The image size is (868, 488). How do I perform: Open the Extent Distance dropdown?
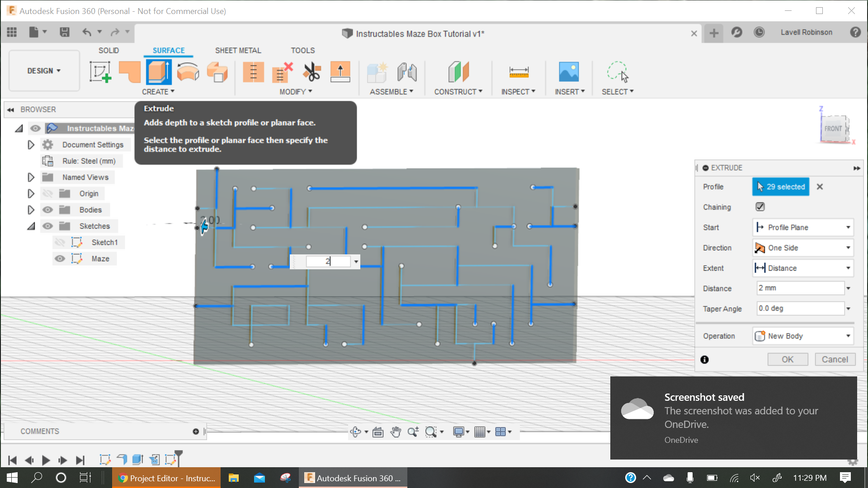pos(803,268)
